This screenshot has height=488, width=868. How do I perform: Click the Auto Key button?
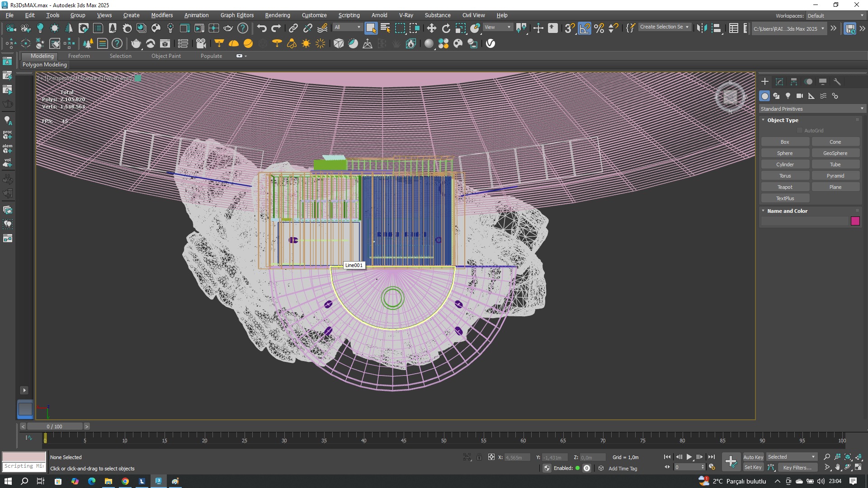(753, 457)
